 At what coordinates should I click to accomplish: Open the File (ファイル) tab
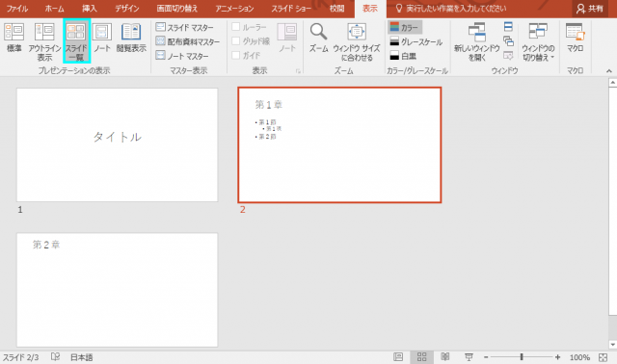(17, 9)
